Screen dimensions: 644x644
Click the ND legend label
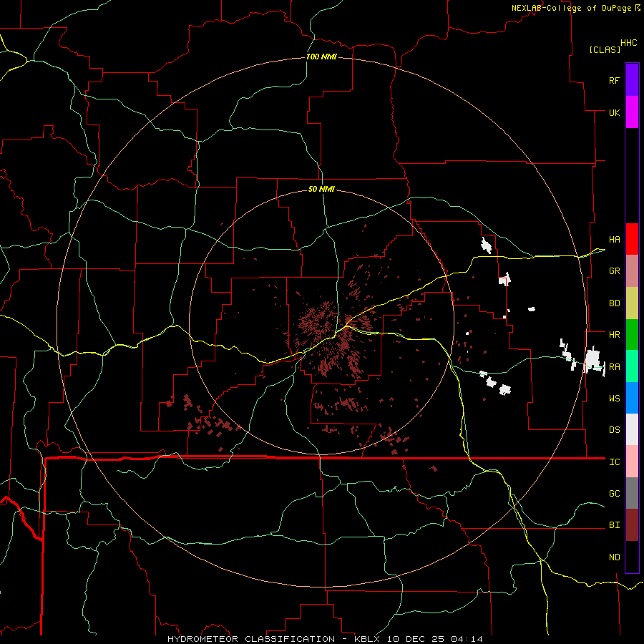pos(614,557)
